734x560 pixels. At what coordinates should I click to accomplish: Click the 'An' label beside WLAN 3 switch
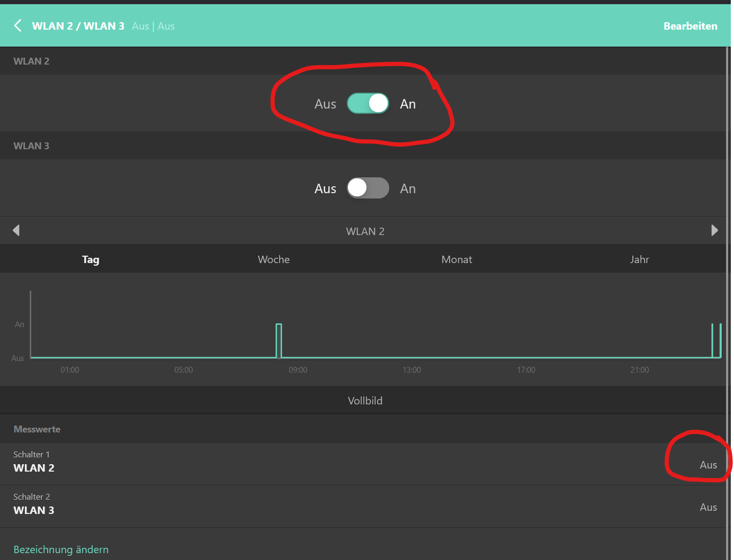408,189
